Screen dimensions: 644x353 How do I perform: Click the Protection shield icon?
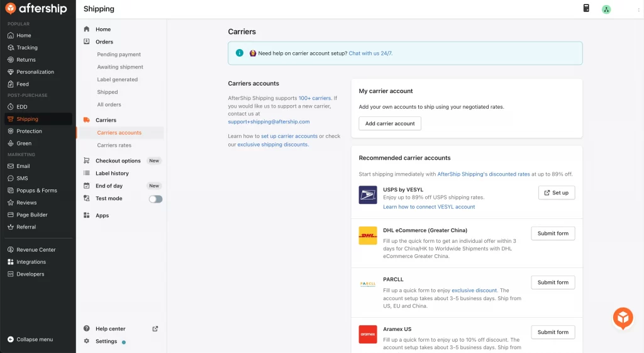tap(11, 131)
